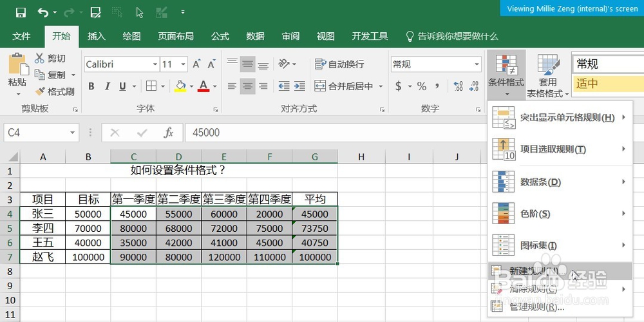Click the fx Insert Function icon
The image size is (644, 322).
click(168, 133)
